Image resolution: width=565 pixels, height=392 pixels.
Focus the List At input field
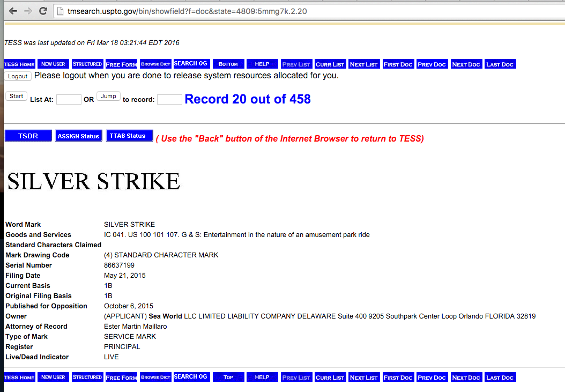(x=69, y=100)
